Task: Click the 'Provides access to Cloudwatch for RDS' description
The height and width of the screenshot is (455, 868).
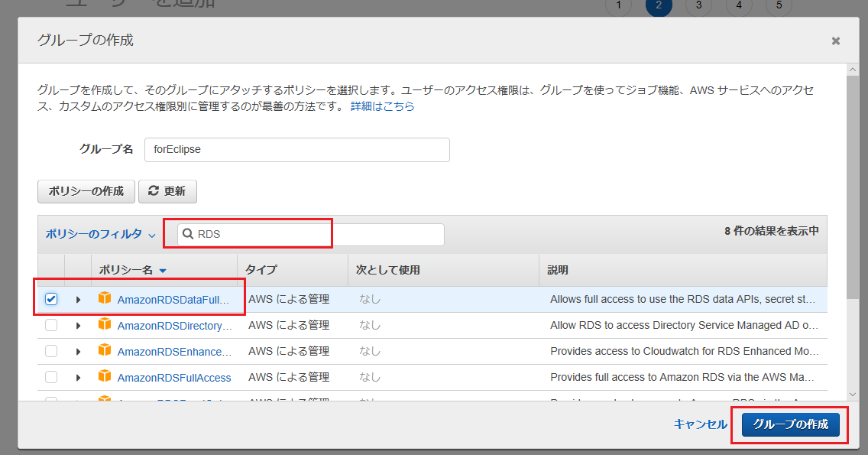Action: [684, 351]
